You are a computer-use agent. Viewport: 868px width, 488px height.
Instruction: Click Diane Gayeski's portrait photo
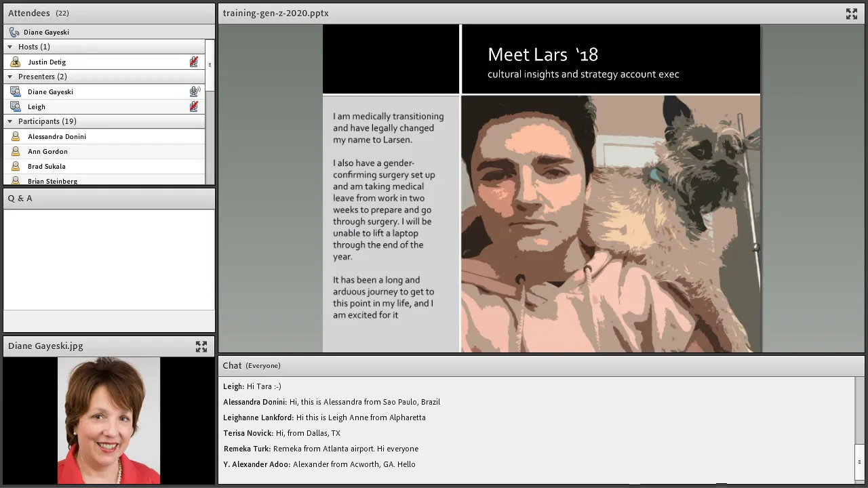click(109, 421)
